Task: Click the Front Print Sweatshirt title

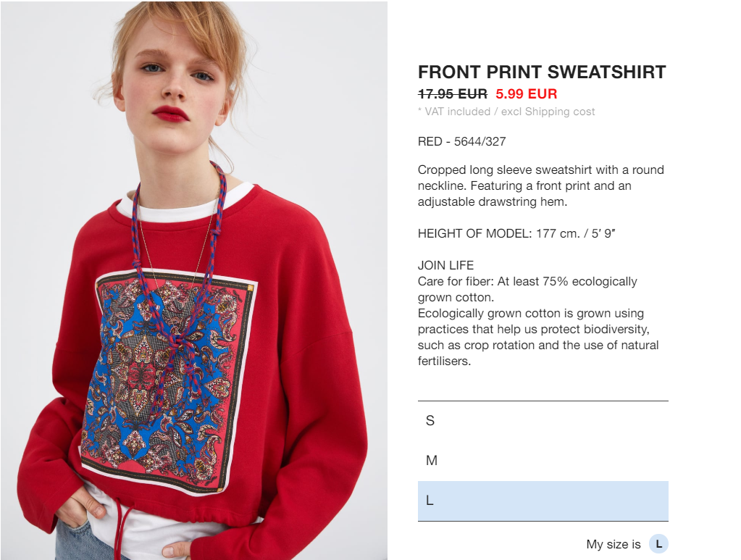Action: (x=542, y=72)
